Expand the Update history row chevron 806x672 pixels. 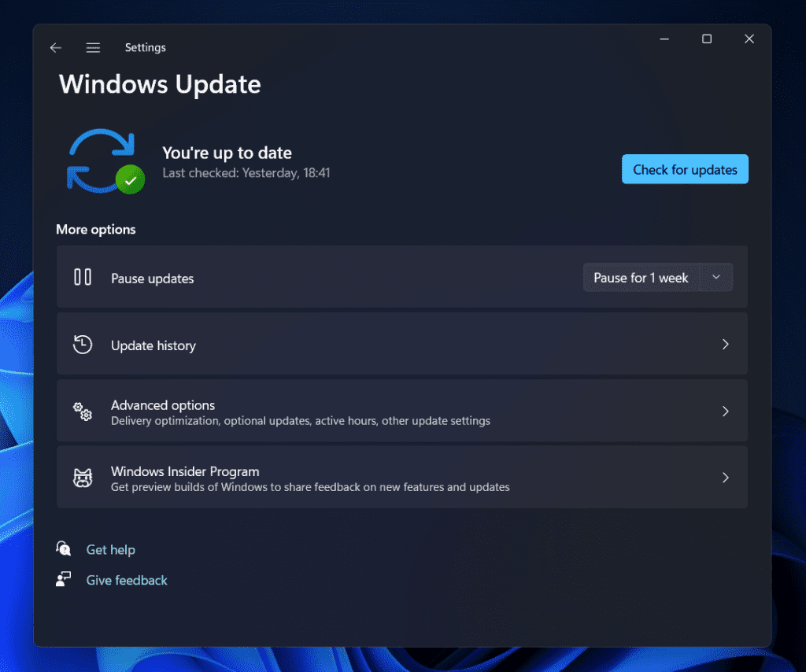pyautogui.click(x=724, y=343)
